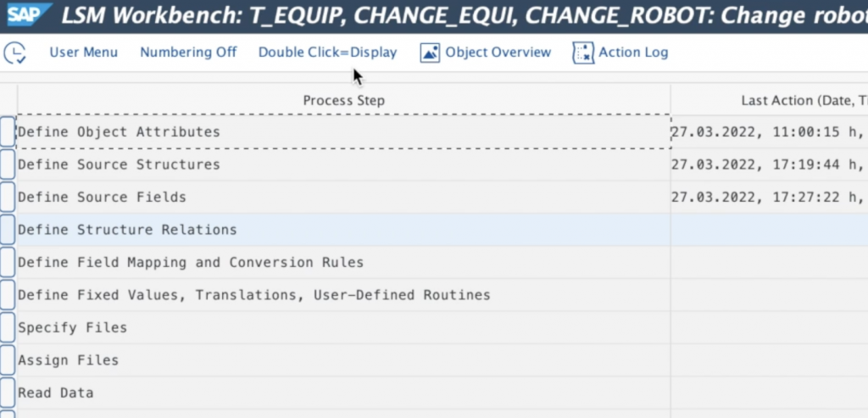Click the Read Data process step
Viewport: 868px width, 418px height.
tap(56, 393)
